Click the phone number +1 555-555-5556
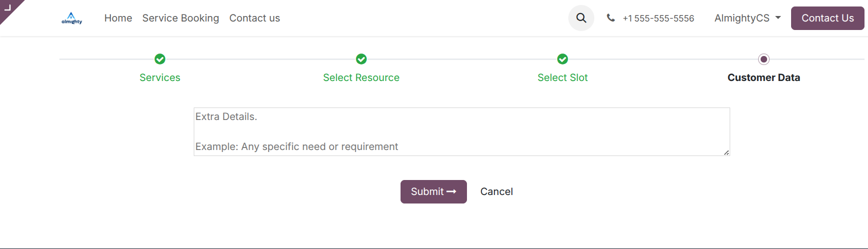This screenshot has height=249, width=868. pos(658,18)
